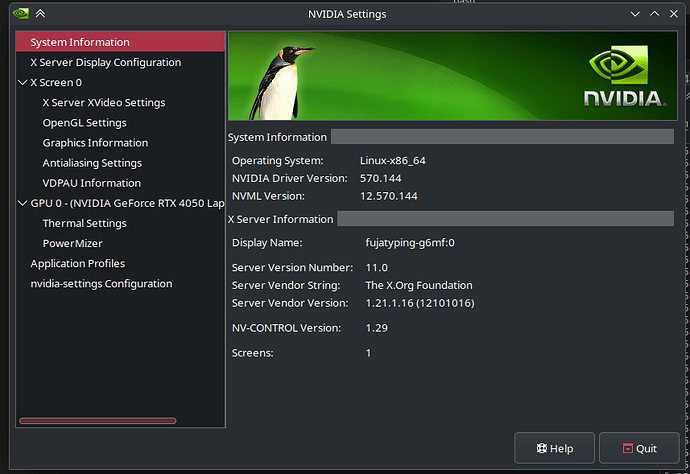Click the NVIDIA Driver Version label
Image resolution: width=690 pixels, height=474 pixels.
coord(290,178)
